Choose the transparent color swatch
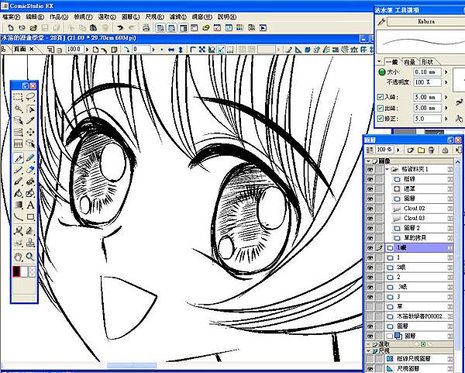 (32, 272)
